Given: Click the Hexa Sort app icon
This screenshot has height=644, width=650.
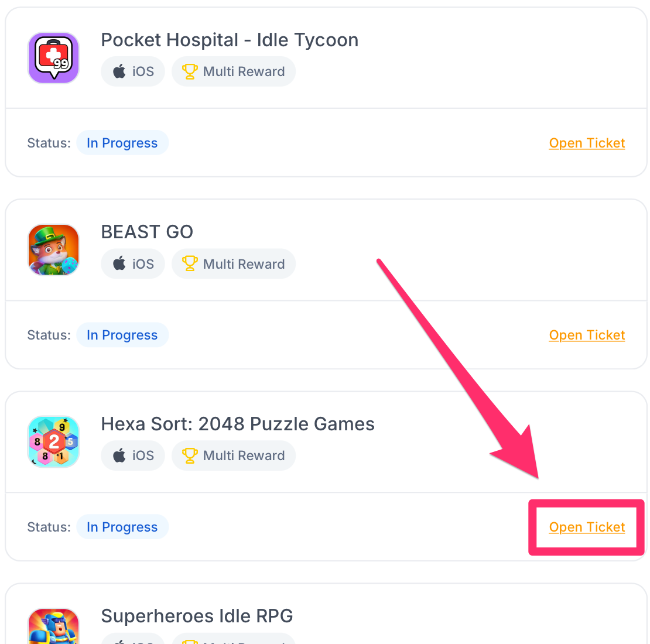Looking at the screenshot, I should 53,442.
